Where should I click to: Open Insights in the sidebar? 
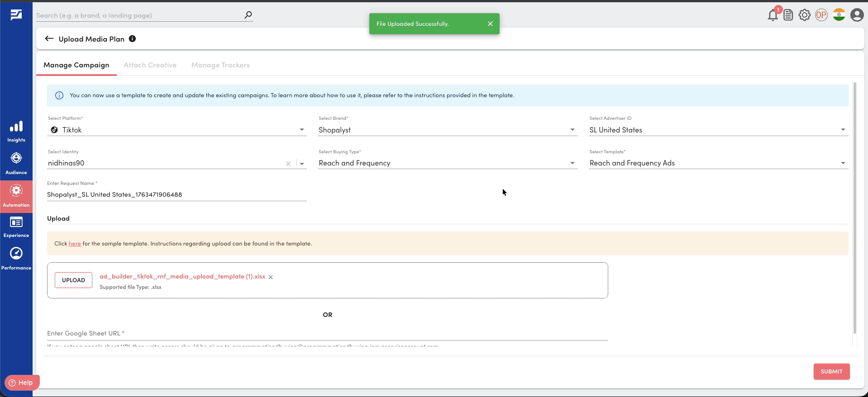(16, 132)
